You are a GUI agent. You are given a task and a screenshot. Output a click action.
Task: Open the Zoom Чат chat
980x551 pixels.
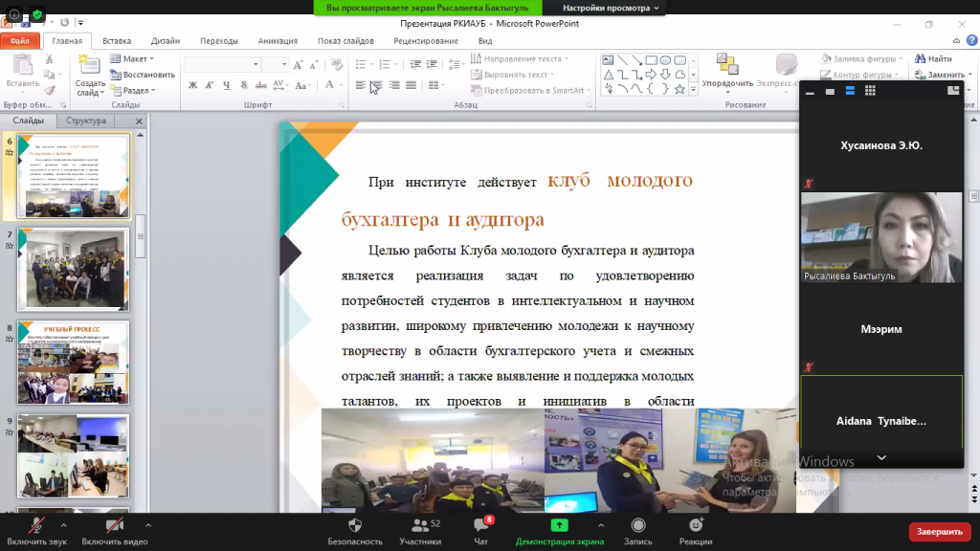click(x=480, y=532)
